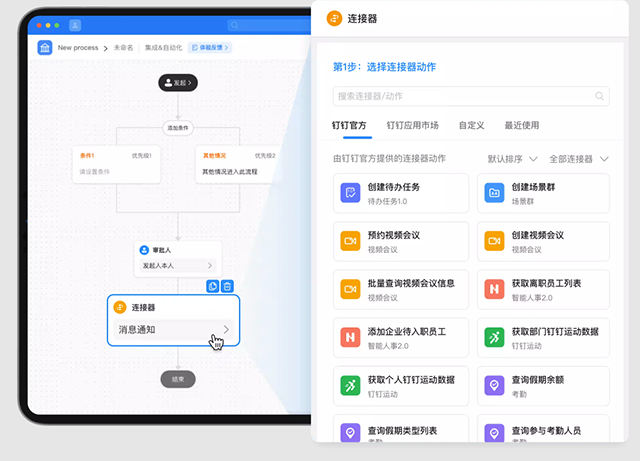Open the 最近使用 tab

point(522,125)
